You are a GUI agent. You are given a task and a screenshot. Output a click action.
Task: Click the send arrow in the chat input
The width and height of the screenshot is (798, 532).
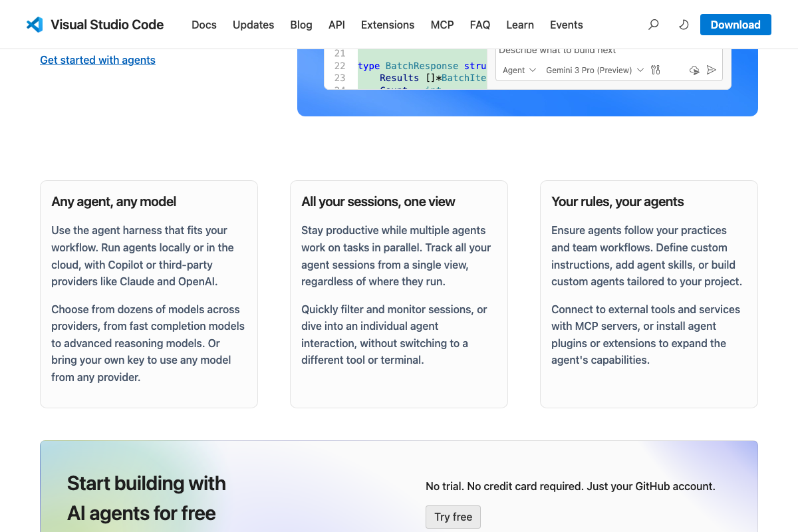pyautogui.click(x=711, y=70)
